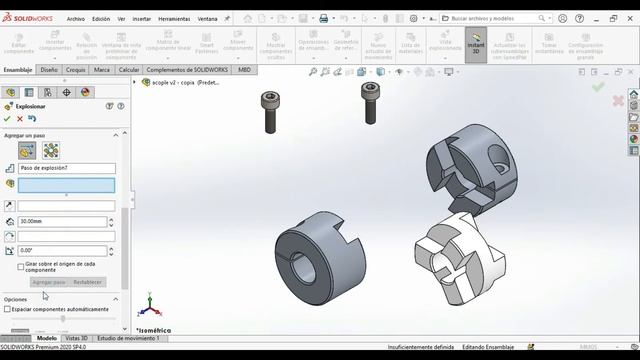Click the Restablecer button
Image resolution: width=640 pixels, height=360 pixels.
87,282
